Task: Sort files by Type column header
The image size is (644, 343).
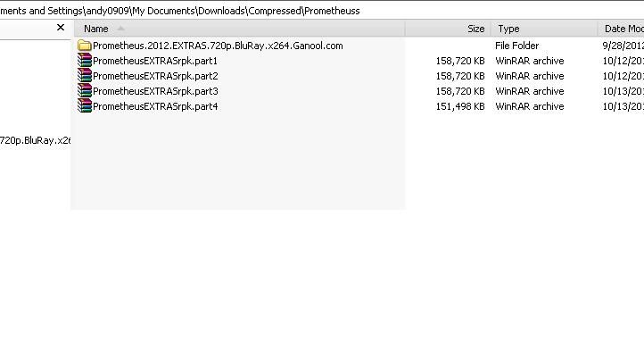Action: [544, 29]
